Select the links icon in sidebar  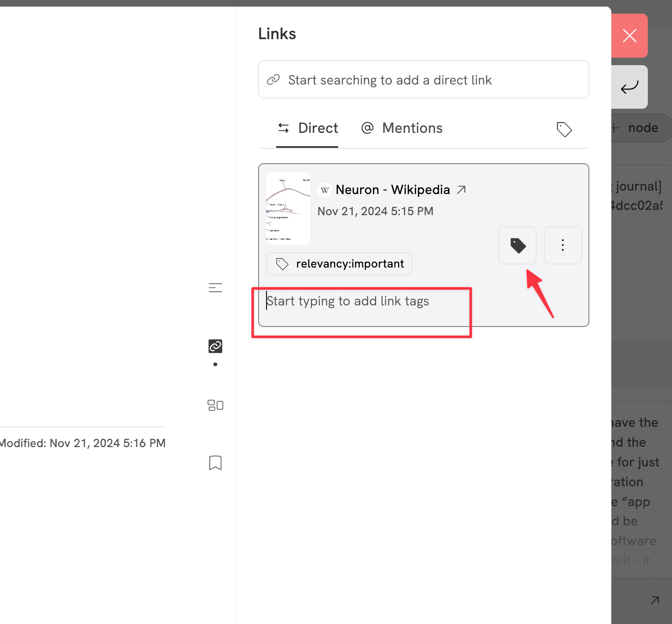pos(215,346)
